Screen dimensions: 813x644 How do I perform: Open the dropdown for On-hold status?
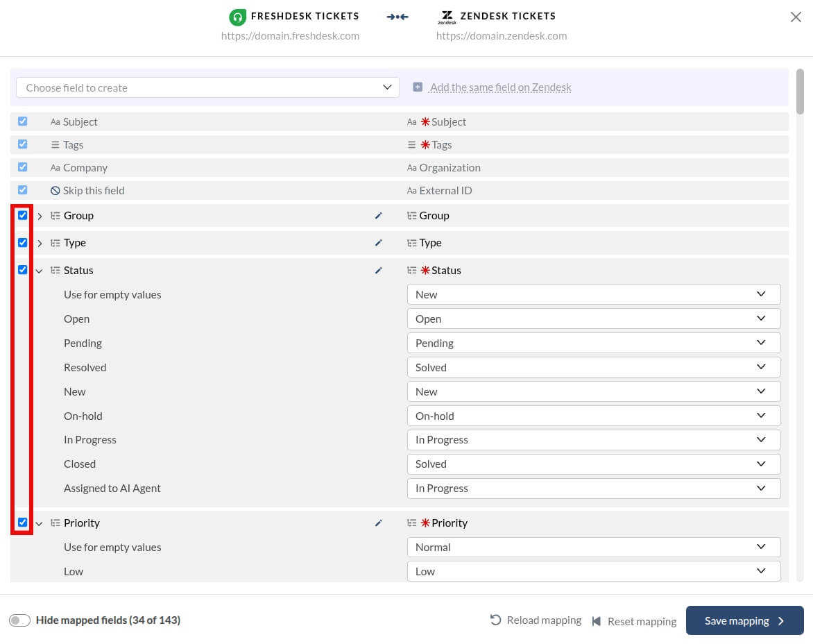pos(594,416)
